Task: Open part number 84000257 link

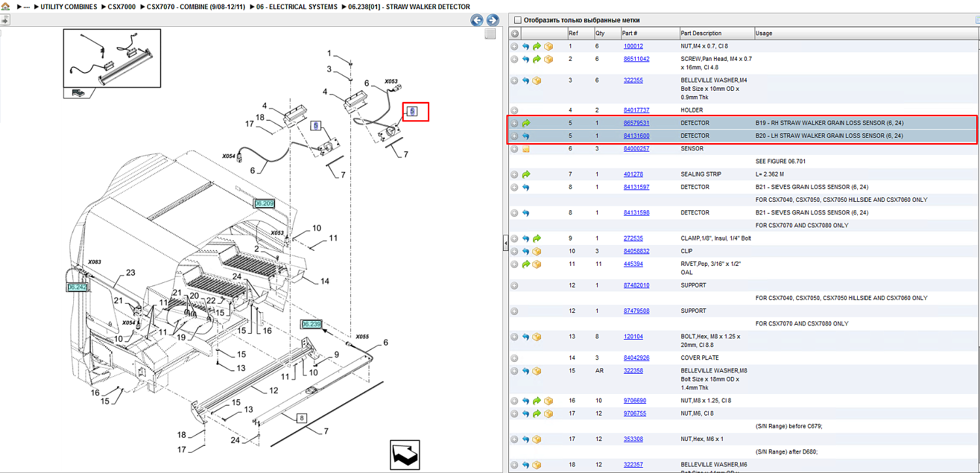Action: click(636, 149)
